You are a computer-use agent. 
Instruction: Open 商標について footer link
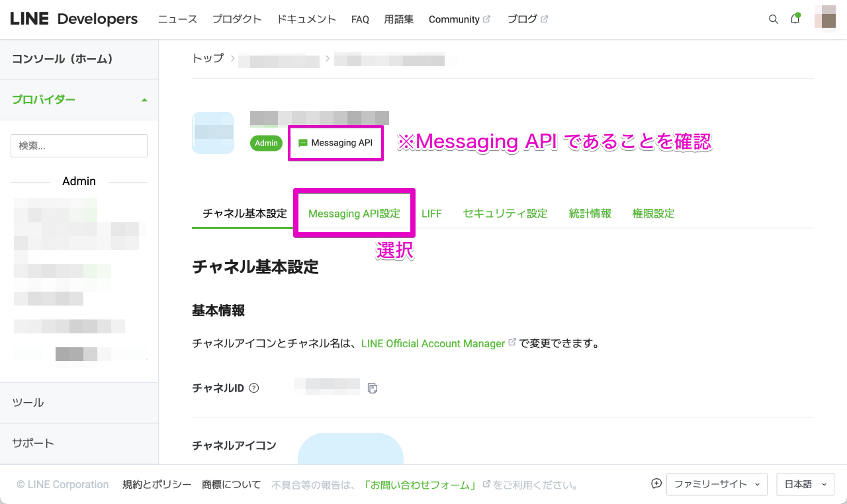pos(232,485)
